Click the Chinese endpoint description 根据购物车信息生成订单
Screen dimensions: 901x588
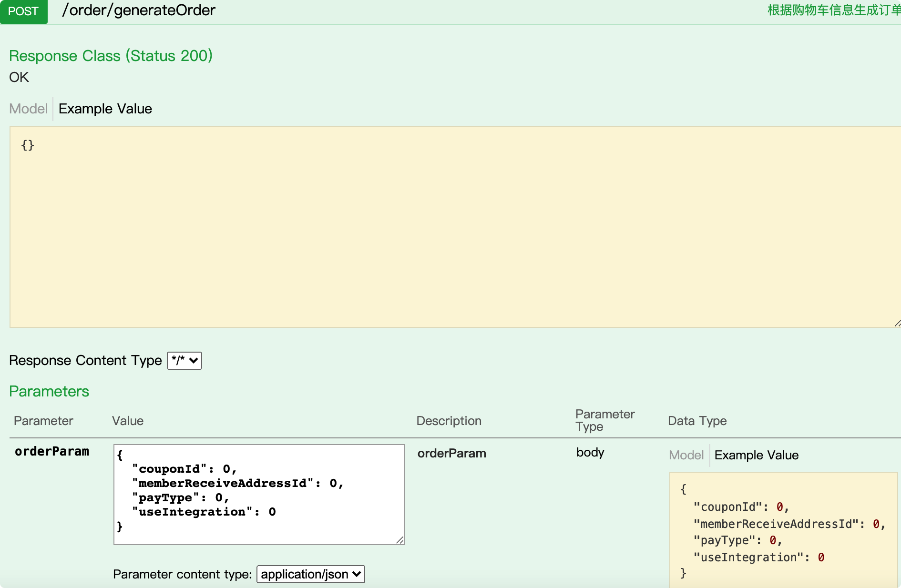click(x=834, y=10)
